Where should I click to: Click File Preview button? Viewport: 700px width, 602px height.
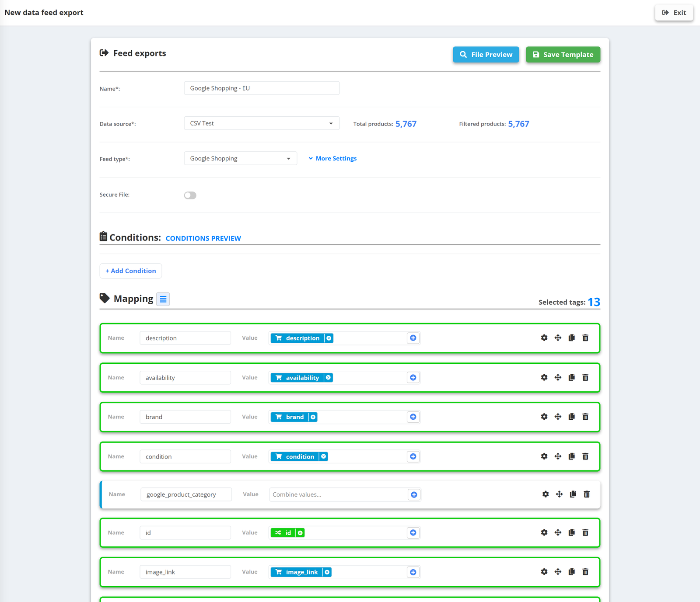(486, 55)
